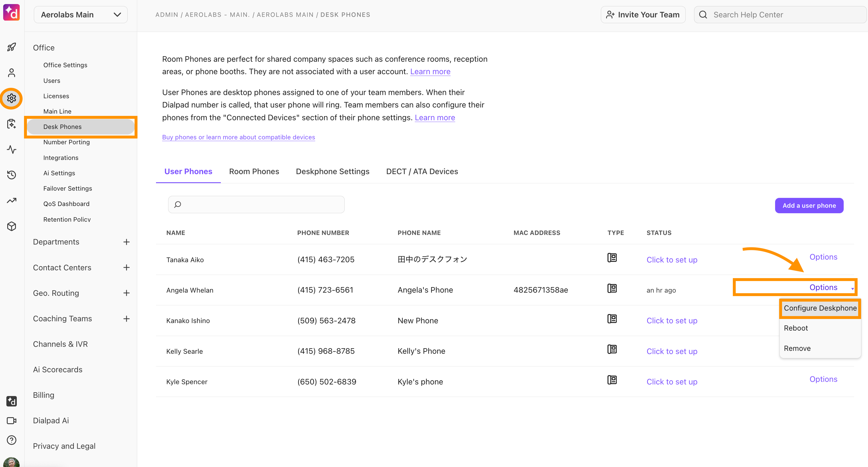The height and width of the screenshot is (467, 868).
Task: Open Channels & IVR in the sidebar
Action: coord(60,344)
